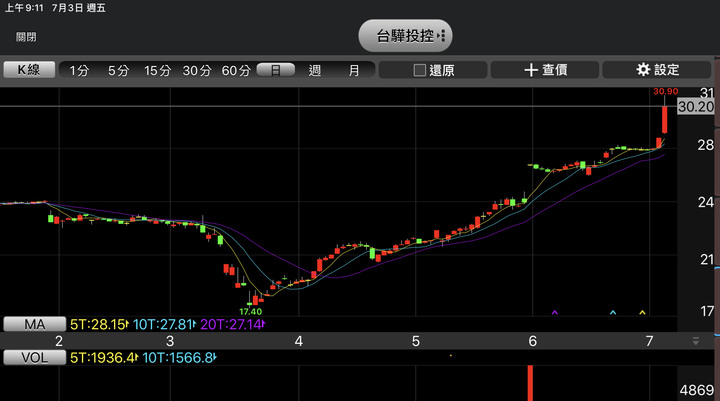
Task: Tap the 4869 volume axis value
Action: click(697, 390)
